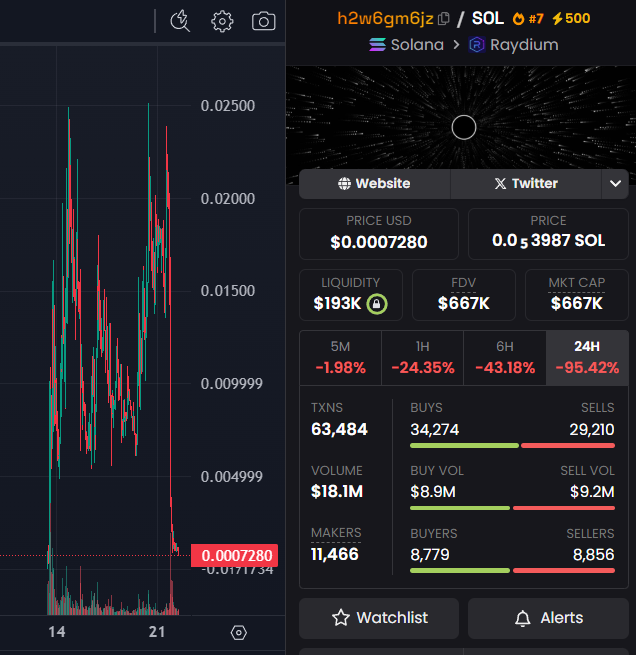
Task: Click the MKT CAP label
Action: pos(576,283)
